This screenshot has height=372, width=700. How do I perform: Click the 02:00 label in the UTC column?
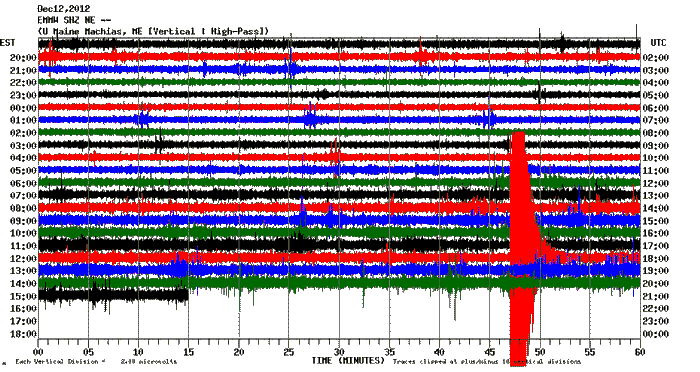[655, 58]
